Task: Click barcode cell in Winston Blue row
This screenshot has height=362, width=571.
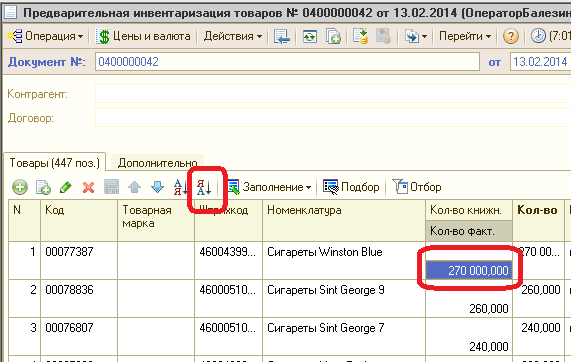Action: (x=228, y=261)
